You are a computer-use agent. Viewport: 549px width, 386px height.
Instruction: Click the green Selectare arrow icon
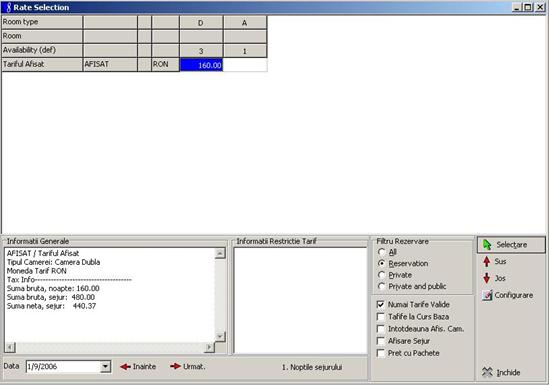point(487,245)
